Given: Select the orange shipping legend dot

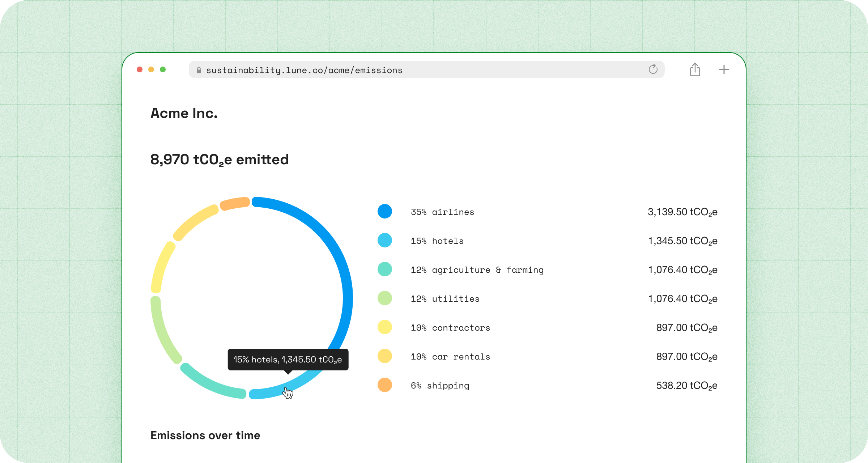Looking at the screenshot, I should click(384, 385).
